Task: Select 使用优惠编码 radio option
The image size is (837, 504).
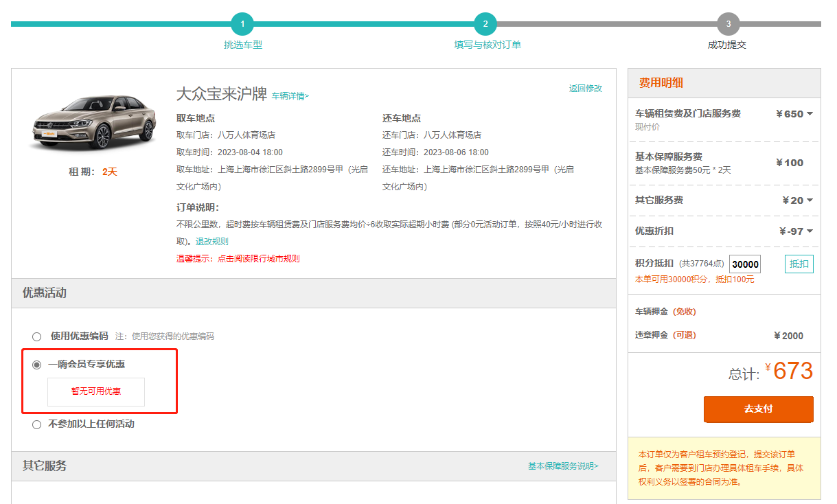Action: pyautogui.click(x=37, y=336)
